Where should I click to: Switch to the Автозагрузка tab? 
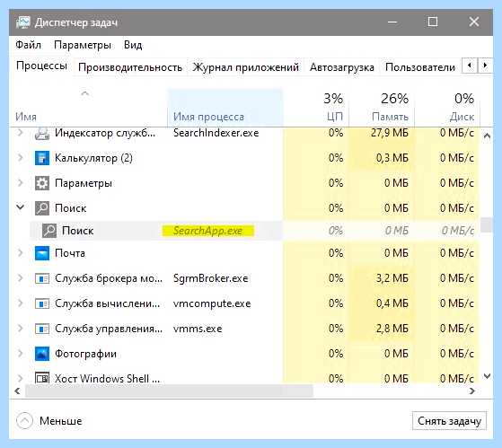click(x=342, y=67)
